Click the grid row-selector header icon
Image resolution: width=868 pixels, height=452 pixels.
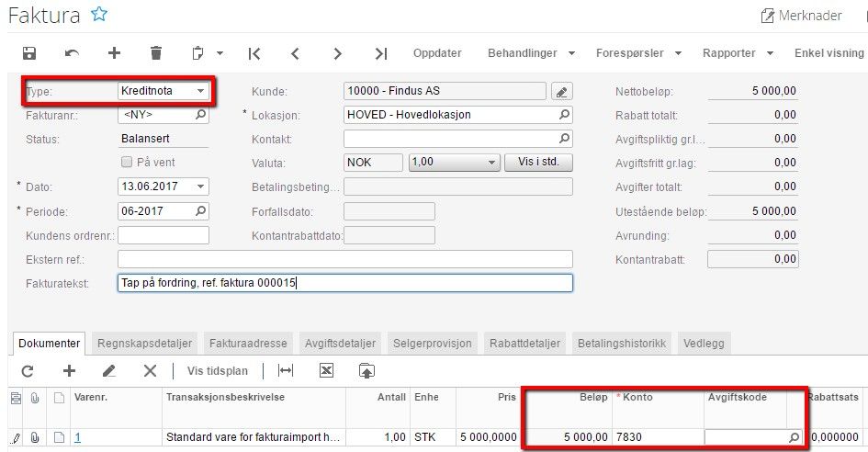click(16, 397)
